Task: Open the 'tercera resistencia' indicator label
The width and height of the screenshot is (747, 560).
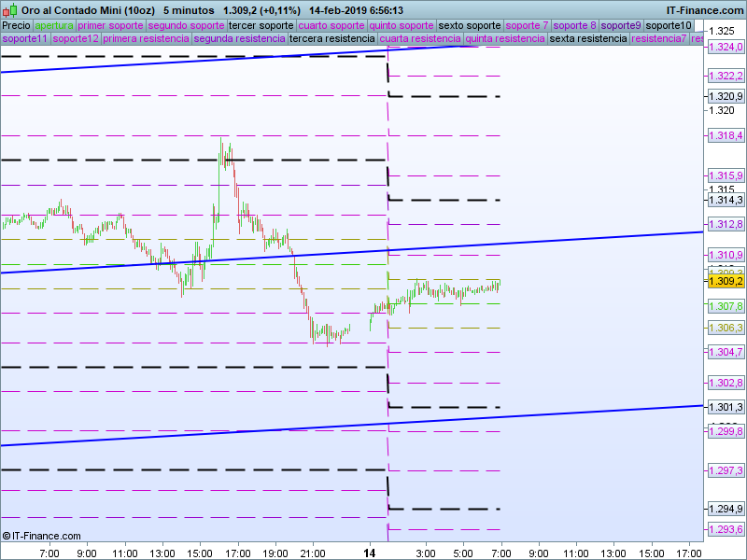Action: coord(332,39)
